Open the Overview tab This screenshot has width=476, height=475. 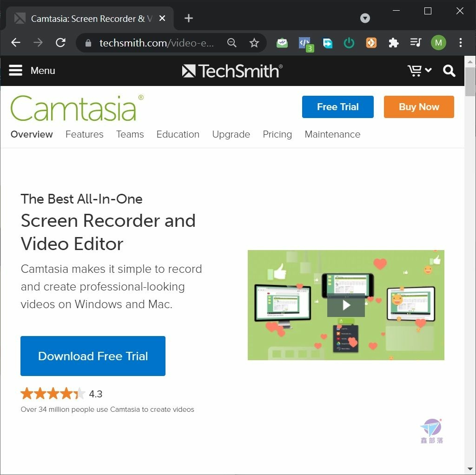[32, 134]
